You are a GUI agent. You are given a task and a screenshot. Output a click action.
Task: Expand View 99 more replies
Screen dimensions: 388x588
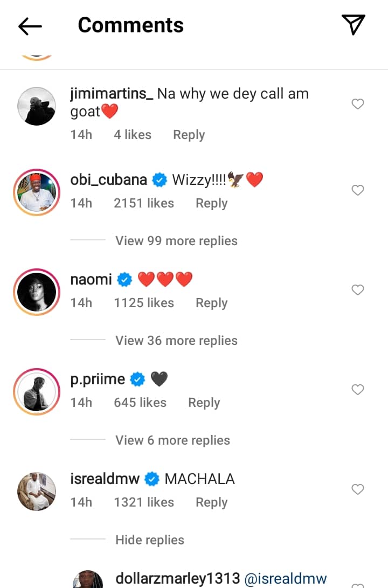(x=176, y=241)
